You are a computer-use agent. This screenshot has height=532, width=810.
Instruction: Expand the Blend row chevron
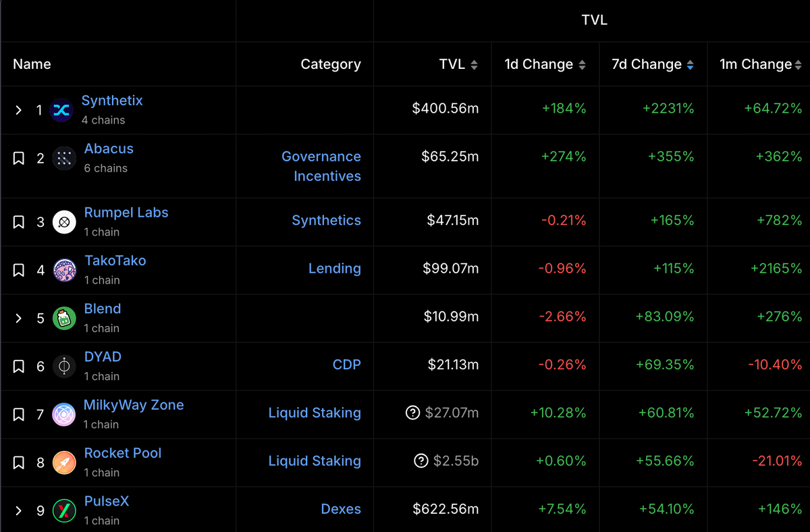coord(19,318)
